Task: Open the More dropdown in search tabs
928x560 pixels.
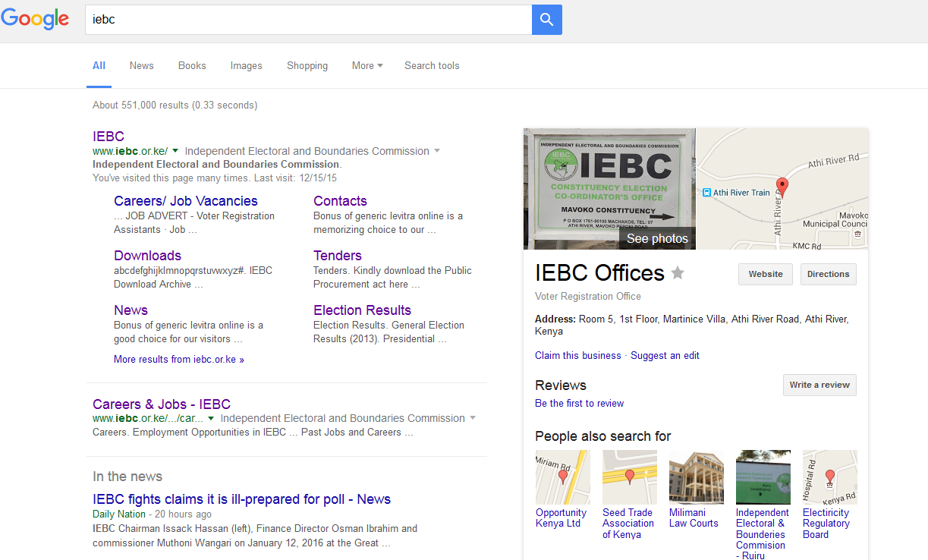Action: point(367,66)
